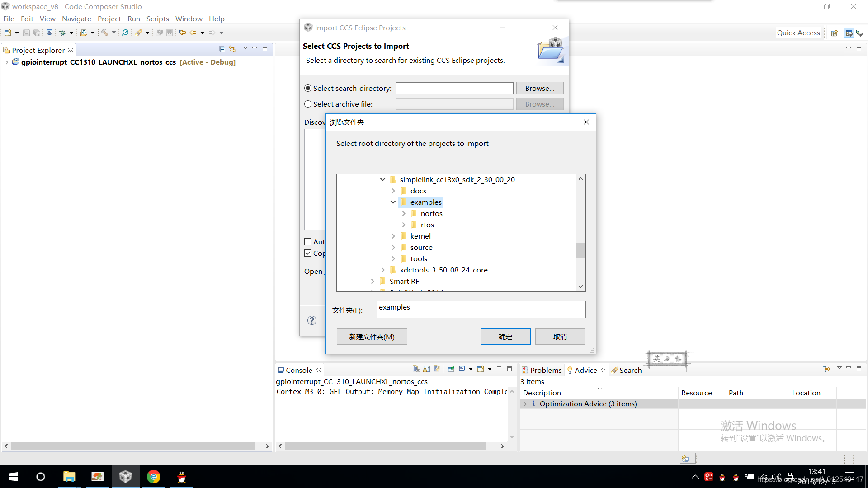Image resolution: width=868 pixels, height=488 pixels.
Task: Open Google Chrome from taskbar
Action: click(x=154, y=477)
